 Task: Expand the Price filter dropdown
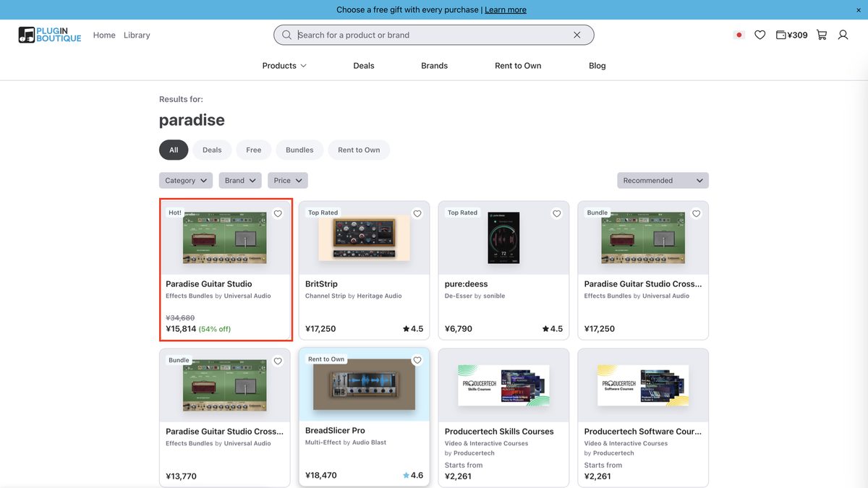tap(288, 181)
